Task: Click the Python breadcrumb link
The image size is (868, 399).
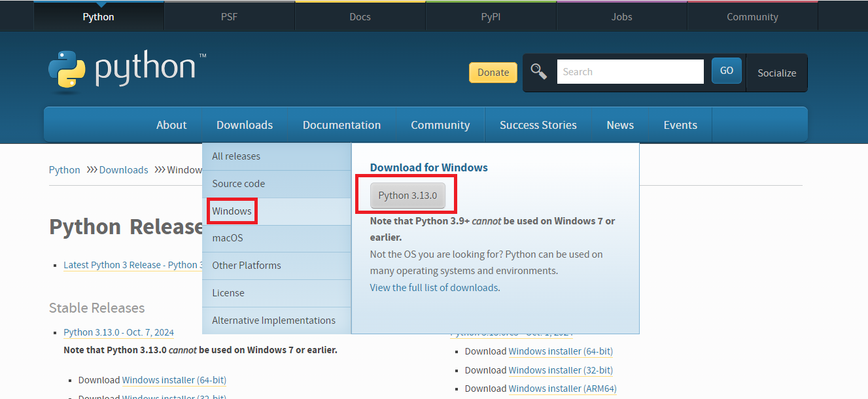Action: [x=65, y=170]
